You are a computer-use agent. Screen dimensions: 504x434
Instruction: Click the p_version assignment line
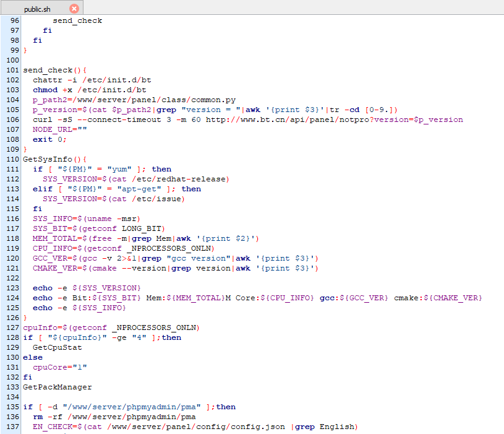point(215,110)
